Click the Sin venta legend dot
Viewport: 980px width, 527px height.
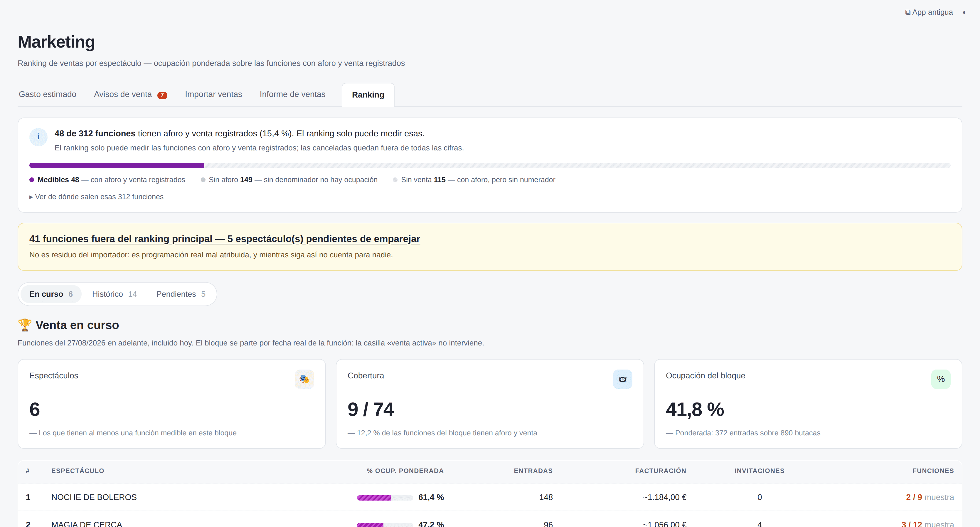pos(395,180)
